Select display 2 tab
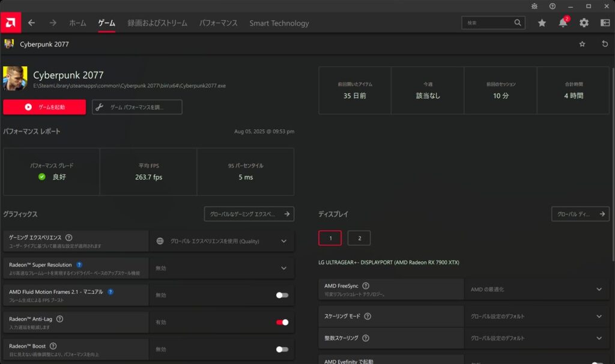Screen dimensions: 615x364 (x=359, y=238)
